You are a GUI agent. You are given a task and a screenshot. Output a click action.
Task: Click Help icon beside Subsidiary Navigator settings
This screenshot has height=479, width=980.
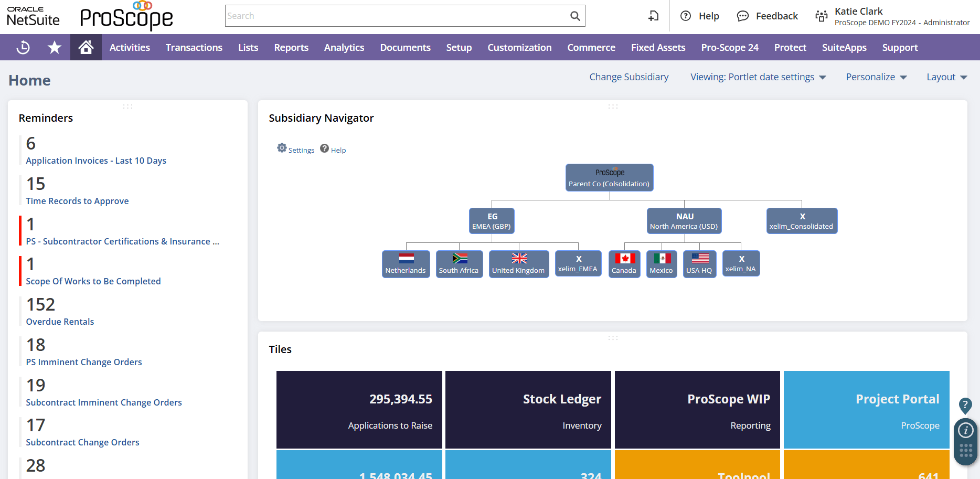(x=324, y=148)
